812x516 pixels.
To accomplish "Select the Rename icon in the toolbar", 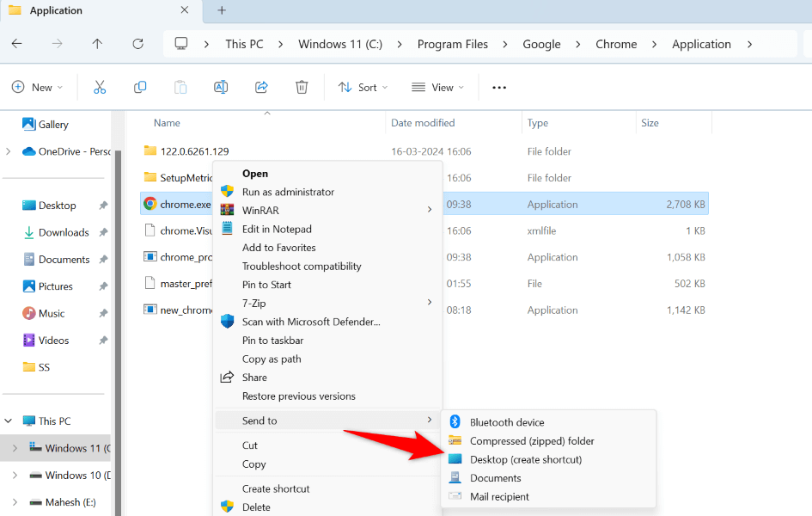I will click(220, 87).
